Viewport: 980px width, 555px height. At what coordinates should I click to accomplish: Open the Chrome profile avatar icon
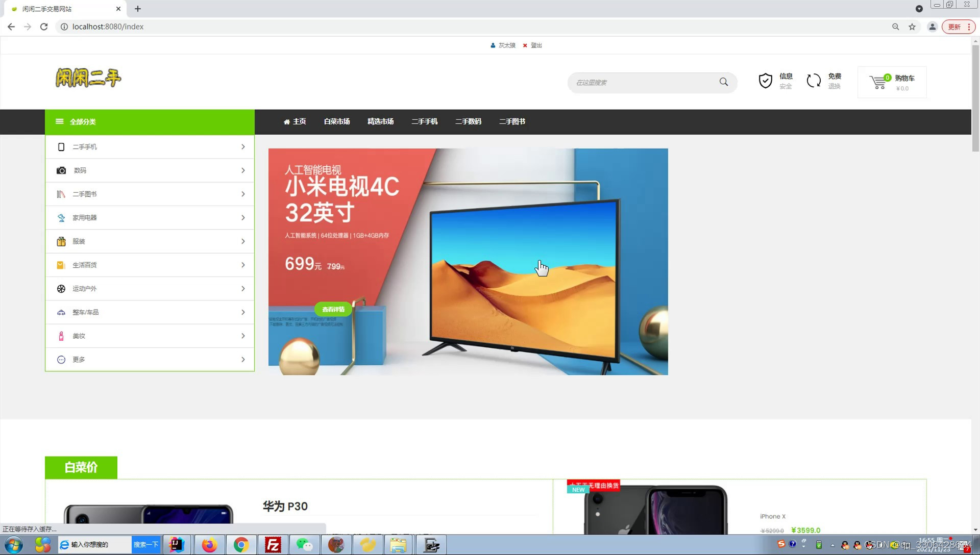pos(932,27)
